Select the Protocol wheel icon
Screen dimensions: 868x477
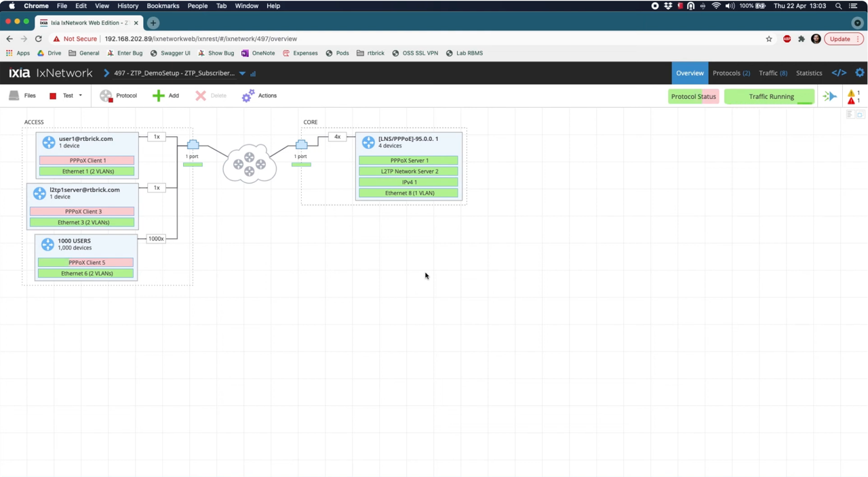click(106, 96)
